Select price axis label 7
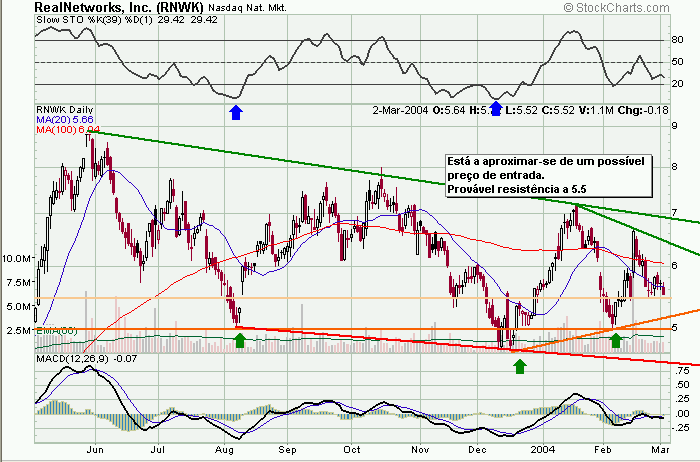Image resolution: width=700 pixels, height=462 pixels. point(675,212)
